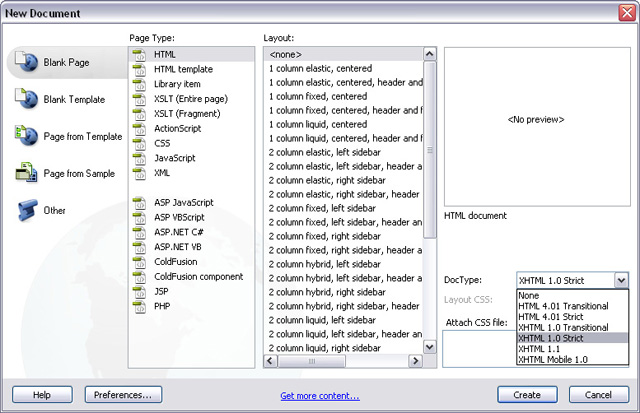The image size is (640, 413).
Task: Click the Create button
Action: pyautogui.click(x=527, y=395)
